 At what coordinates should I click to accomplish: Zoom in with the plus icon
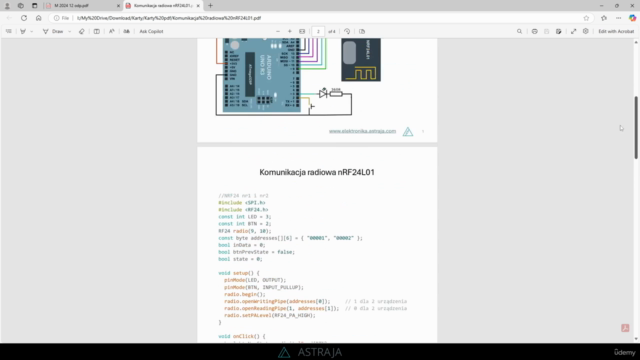click(x=290, y=31)
